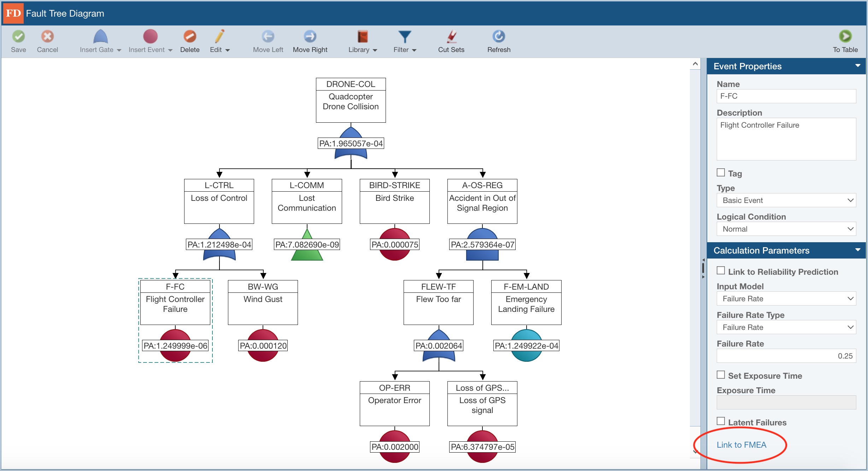Open the Library menu
The image size is (868, 471).
362,41
